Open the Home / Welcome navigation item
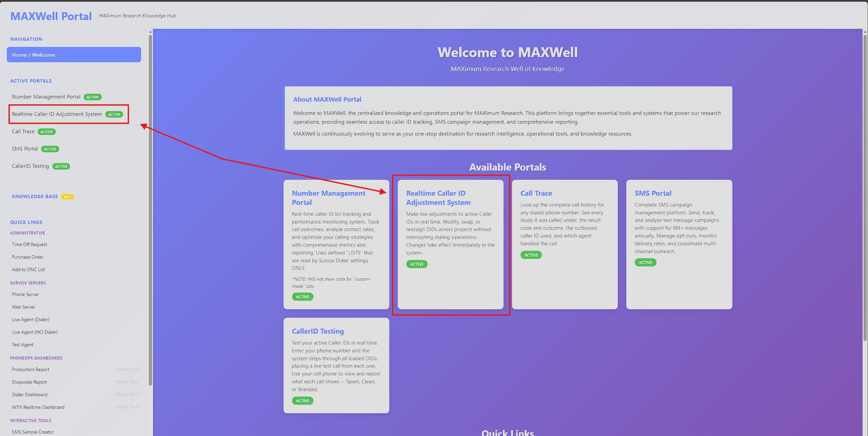This screenshot has width=868, height=436. pos(74,55)
